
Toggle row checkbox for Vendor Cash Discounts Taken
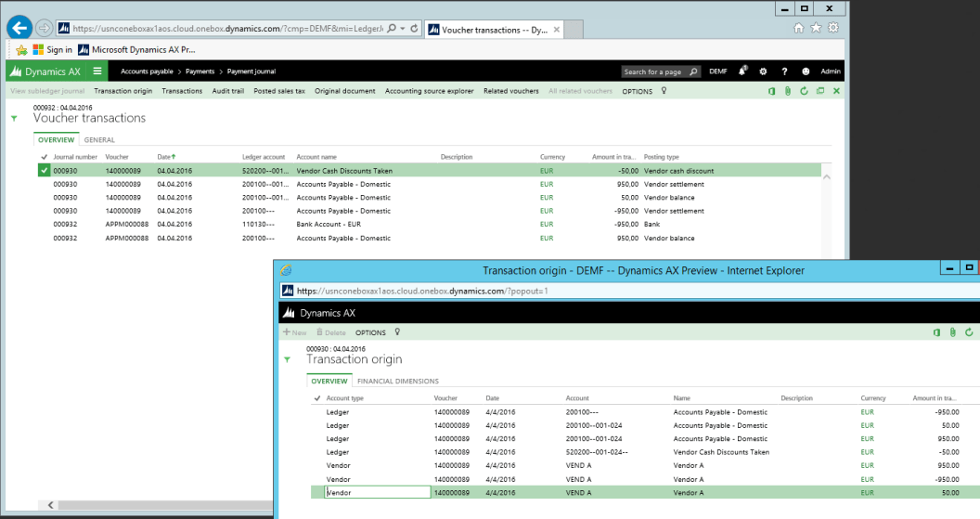pyautogui.click(x=44, y=170)
